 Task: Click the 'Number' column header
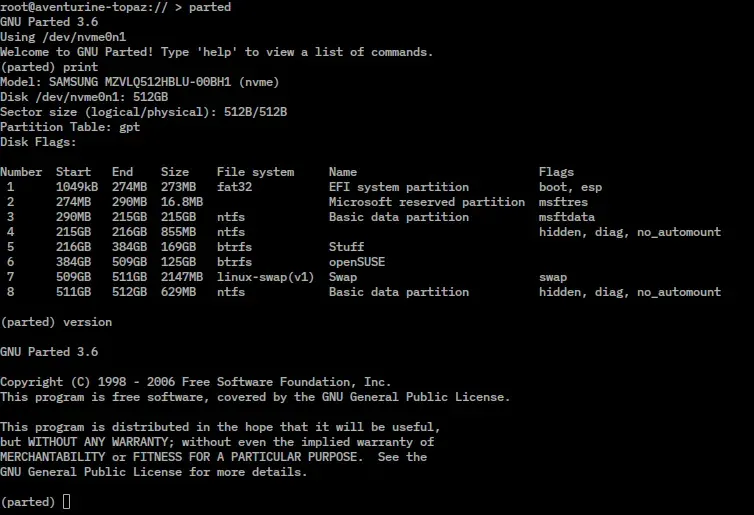click(x=21, y=172)
